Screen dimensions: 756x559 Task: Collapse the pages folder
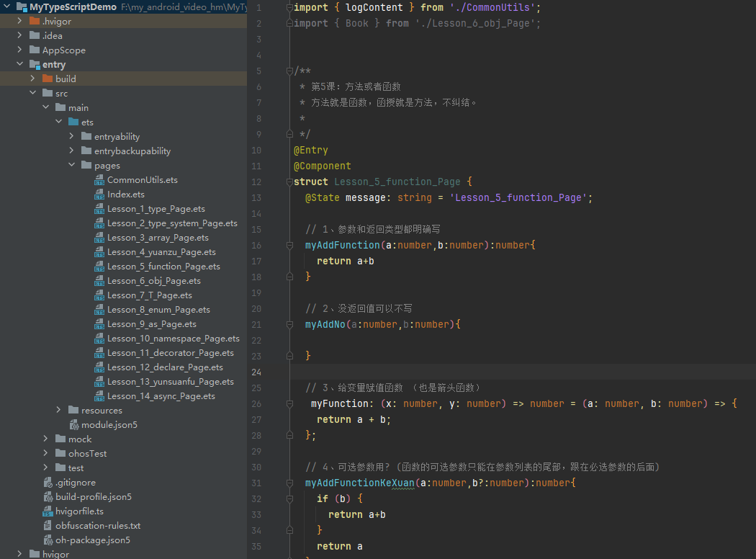(71, 165)
